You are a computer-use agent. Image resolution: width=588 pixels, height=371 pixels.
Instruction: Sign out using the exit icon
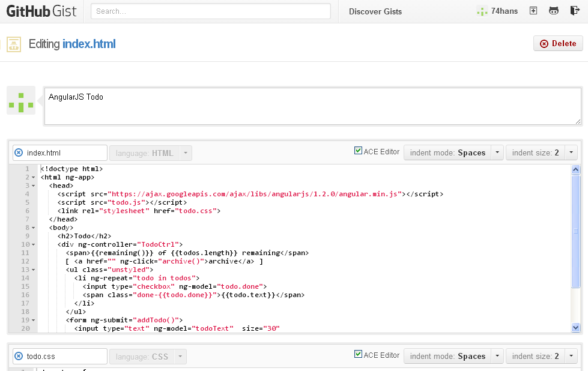pos(575,10)
